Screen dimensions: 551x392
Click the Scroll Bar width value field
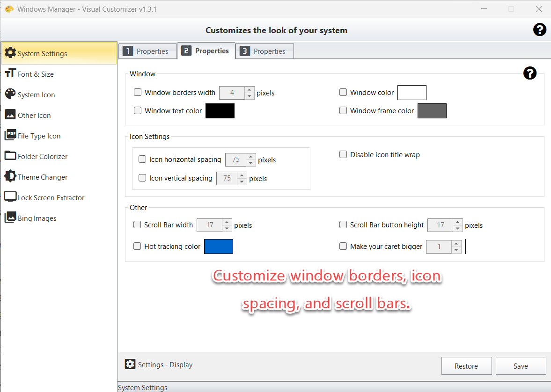(x=210, y=225)
